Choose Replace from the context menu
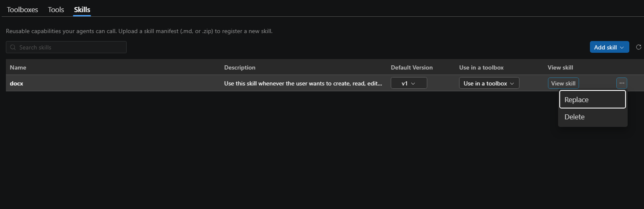This screenshot has height=209, width=644. click(592, 100)
